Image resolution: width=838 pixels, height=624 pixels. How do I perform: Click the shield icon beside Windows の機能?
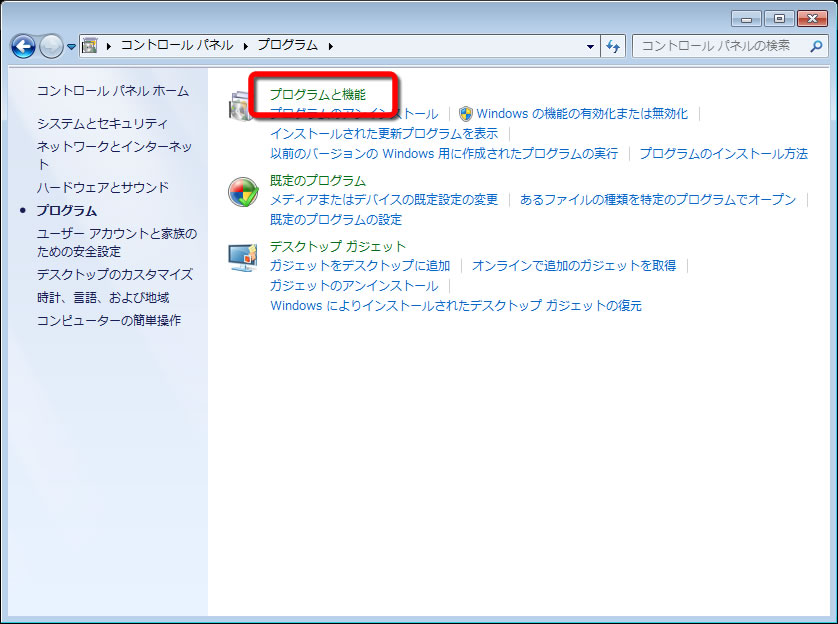[x=465, y=114]
